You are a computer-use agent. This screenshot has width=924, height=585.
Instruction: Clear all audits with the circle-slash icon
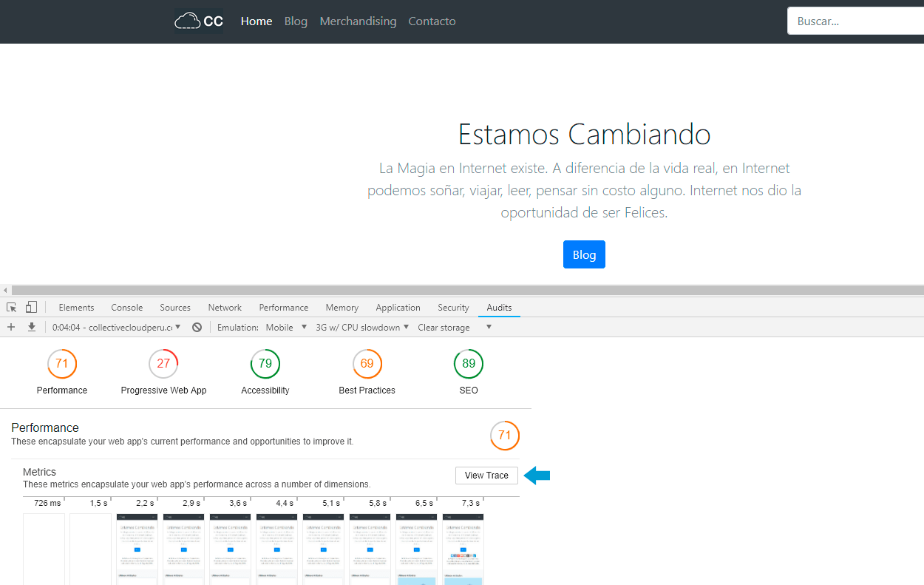tap(197, 327)
